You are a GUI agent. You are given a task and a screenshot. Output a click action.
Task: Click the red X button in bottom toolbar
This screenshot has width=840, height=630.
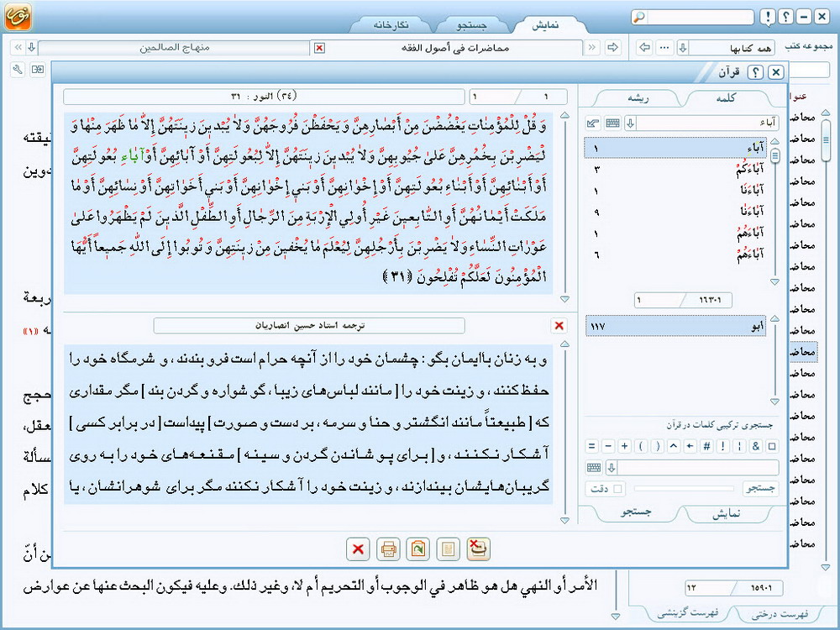(358, 549)
